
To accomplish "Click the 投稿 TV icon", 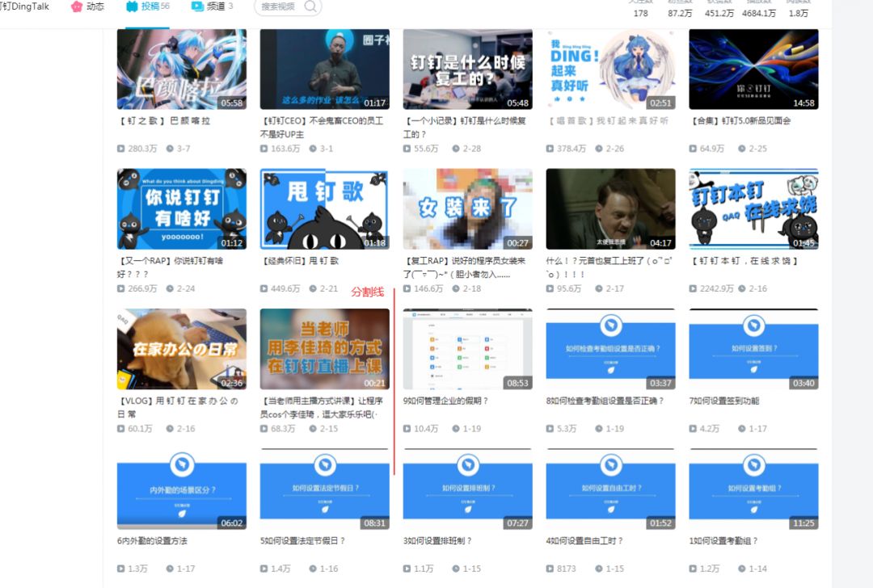I will [x=132, y=6].
